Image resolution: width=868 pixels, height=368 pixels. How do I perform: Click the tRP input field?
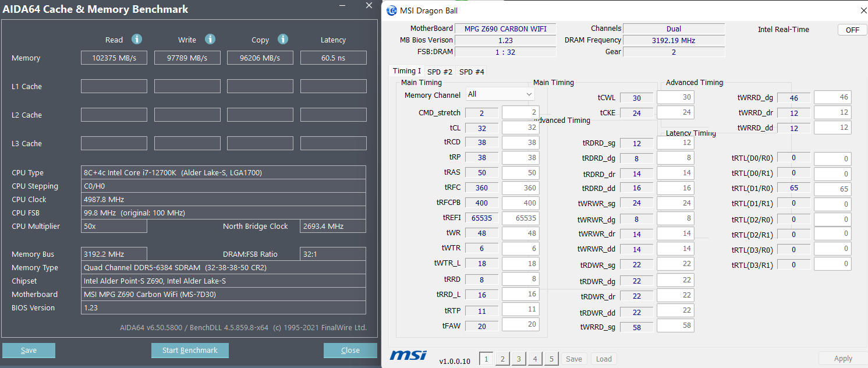pyautogui.click(x=520, y=158)
